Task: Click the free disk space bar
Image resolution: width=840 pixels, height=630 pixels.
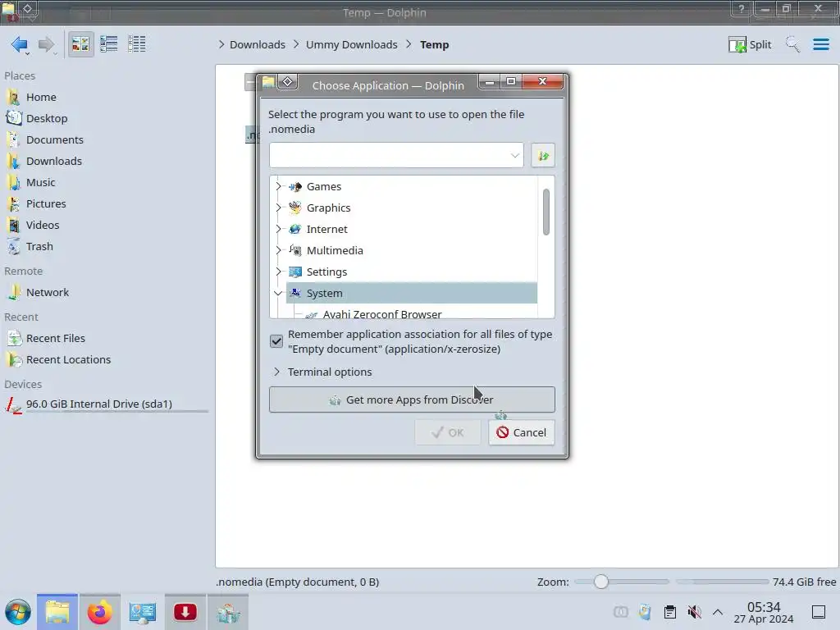Action: (722, 582)
